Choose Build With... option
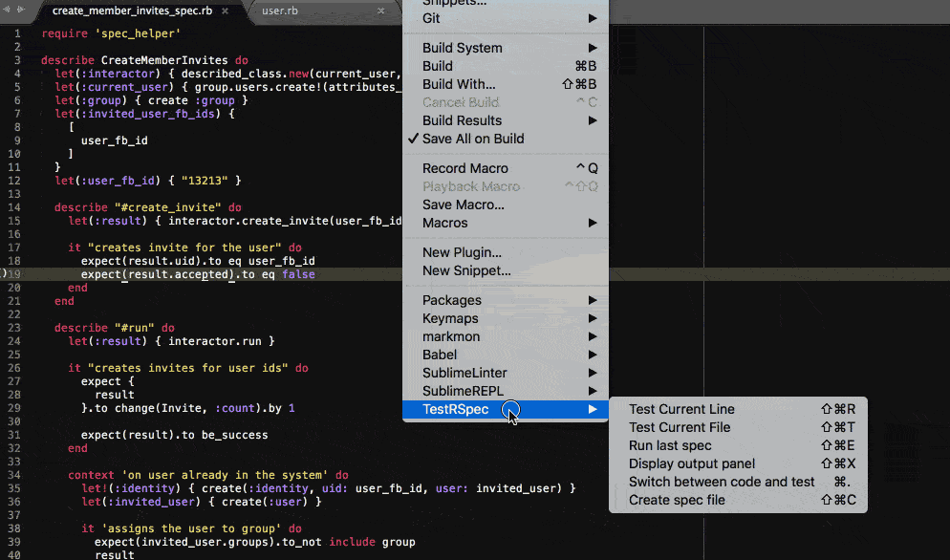The height and width of the screenshot is (560, 950). 506,84
